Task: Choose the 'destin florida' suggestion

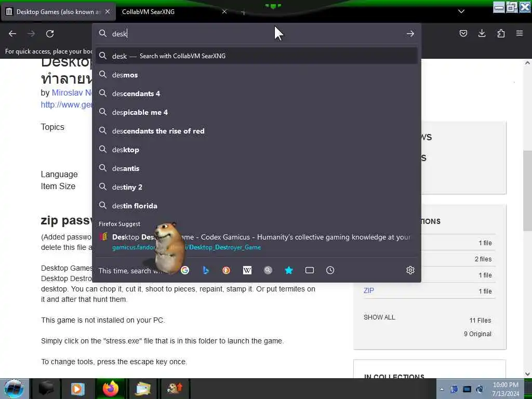Action: tap(257, 206)
